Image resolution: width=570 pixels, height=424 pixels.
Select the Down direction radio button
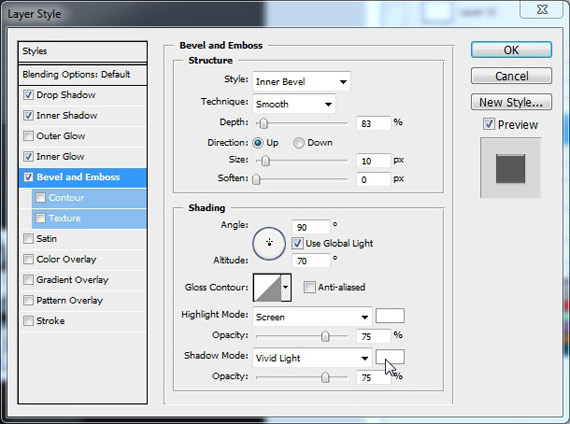(299, 143)
